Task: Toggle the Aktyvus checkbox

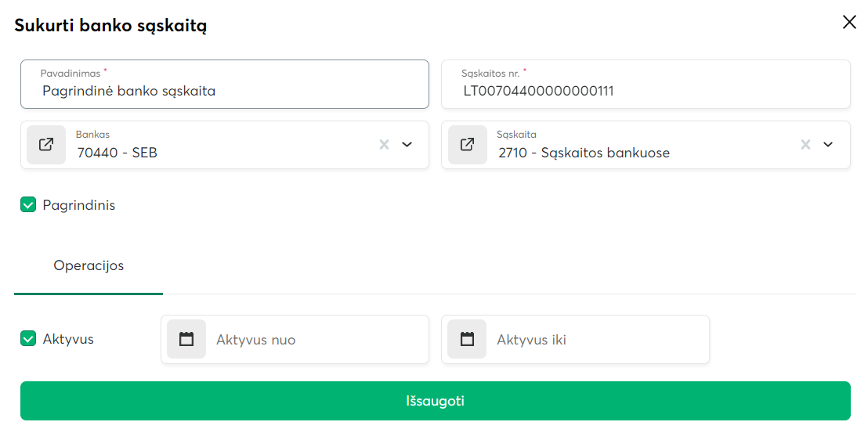Action: pos(28,339)
